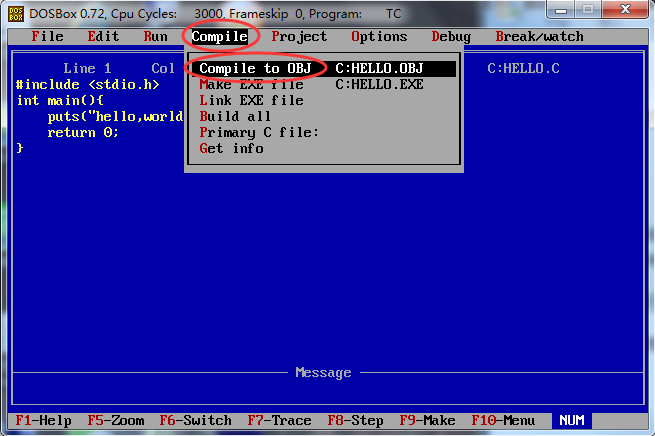Click the #include <stdio.h> code line
The height and width of the screenshot is (436, 655).
[87, 84]
